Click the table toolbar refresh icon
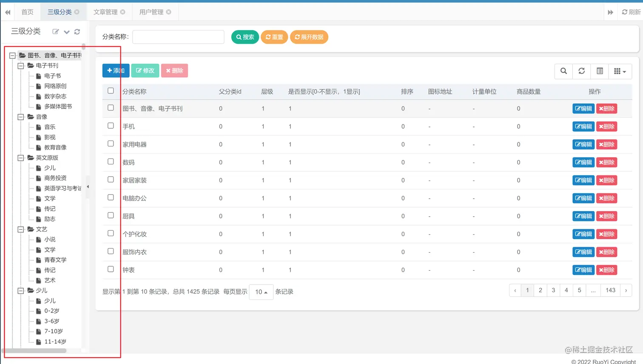This screenshot has width=643, height=364. coord(581,71)
